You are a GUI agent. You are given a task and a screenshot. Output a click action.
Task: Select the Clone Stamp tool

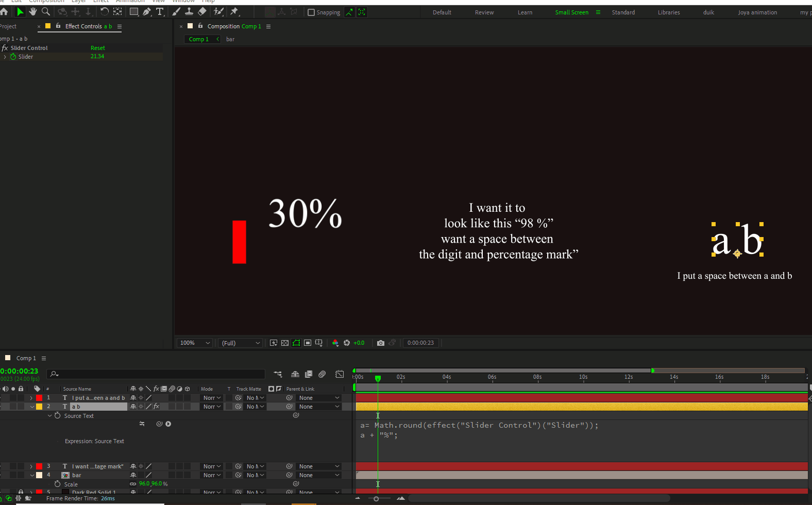pyautogui.click(x=189, y=11)
